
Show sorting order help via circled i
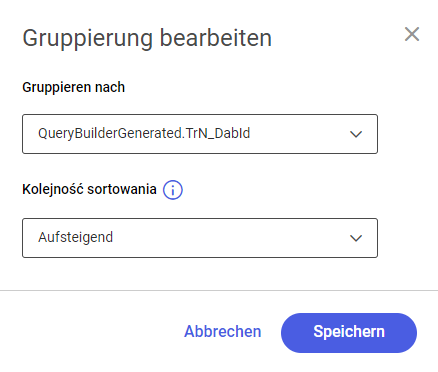(x=173, y=190)
